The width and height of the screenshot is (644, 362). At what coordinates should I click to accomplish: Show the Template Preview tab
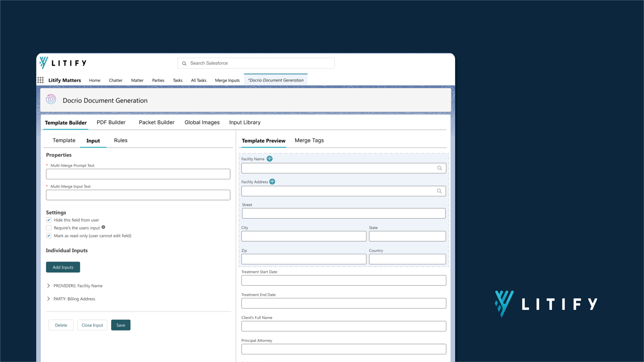pyautogui.click(x=264, y=141)
